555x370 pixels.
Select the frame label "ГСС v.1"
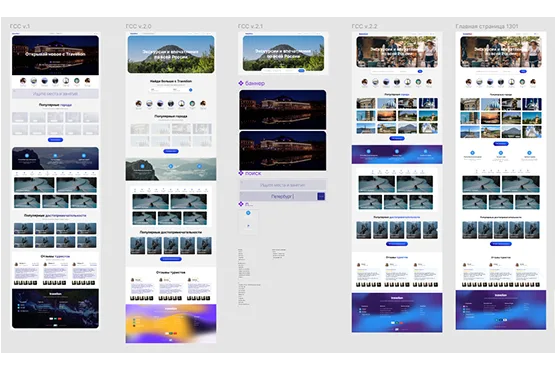[x=20, y=26]
